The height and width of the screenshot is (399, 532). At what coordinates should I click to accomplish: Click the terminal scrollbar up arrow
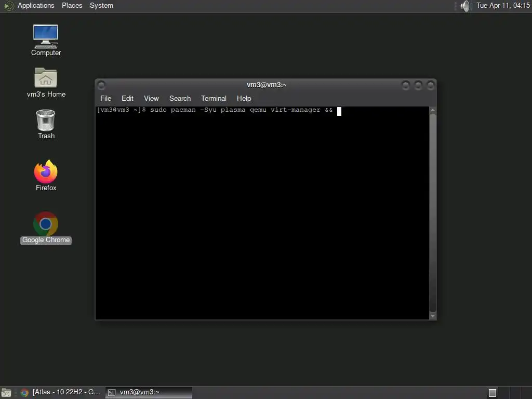click(x=433, y=110)
